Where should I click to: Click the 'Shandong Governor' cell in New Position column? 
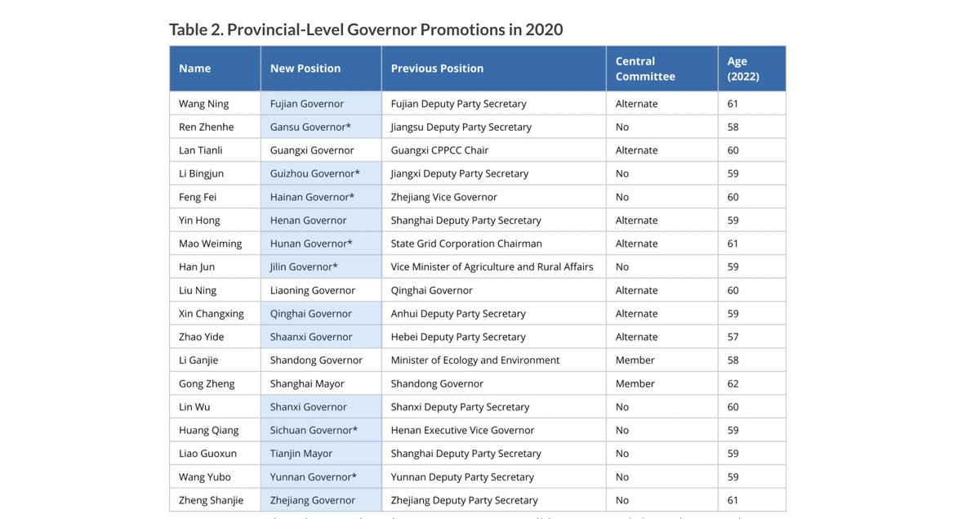[x=321, y=360]
